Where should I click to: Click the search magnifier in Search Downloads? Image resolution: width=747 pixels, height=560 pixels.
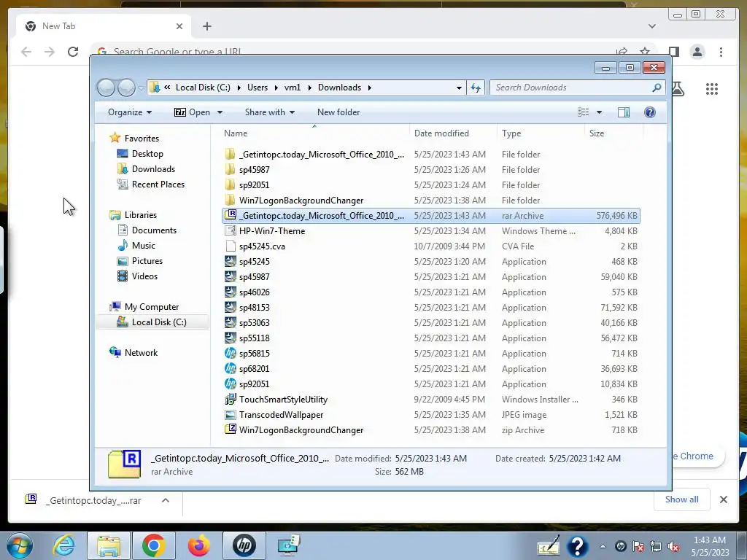pyautogui.click(x=657, y=87)
